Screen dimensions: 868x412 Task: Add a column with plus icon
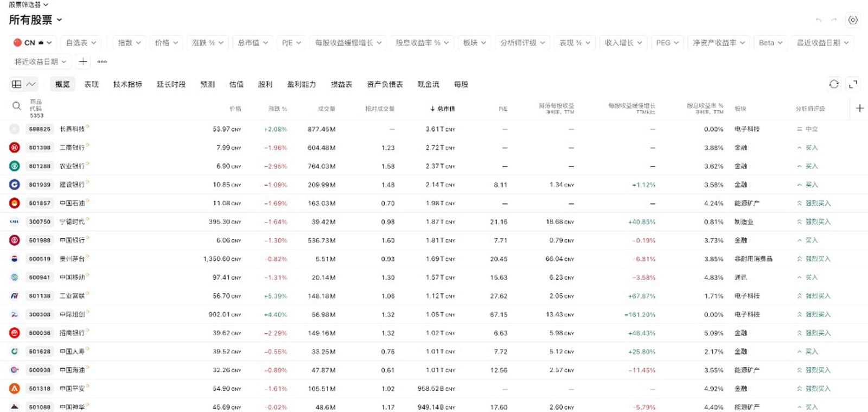(x=860, y=109)
